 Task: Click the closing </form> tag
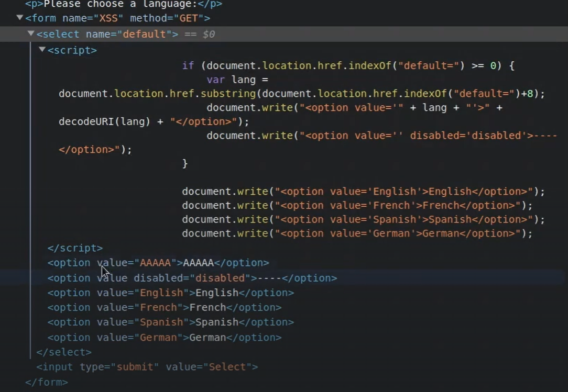(46, 382)
